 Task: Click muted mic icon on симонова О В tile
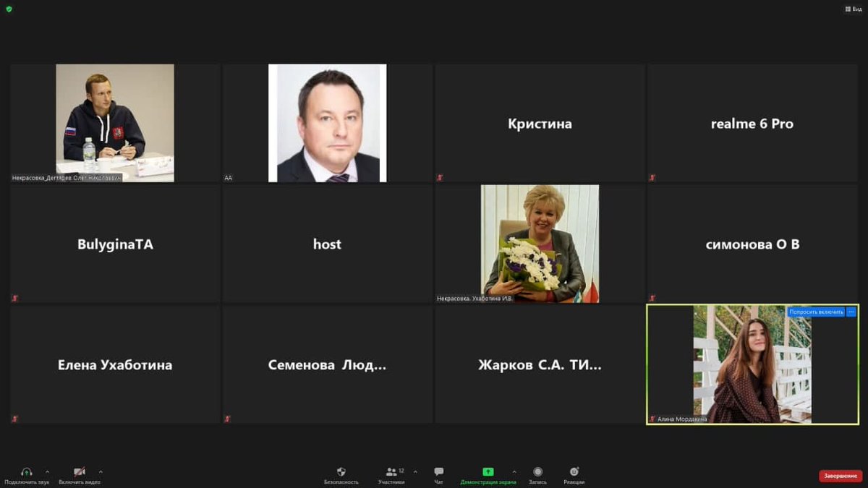pos(652,298)
